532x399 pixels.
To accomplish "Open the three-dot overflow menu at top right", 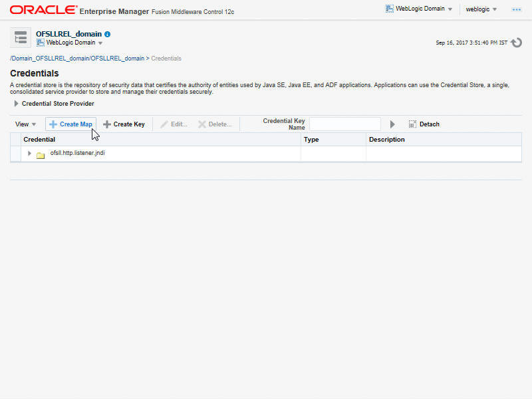I will tap(517, 9).
